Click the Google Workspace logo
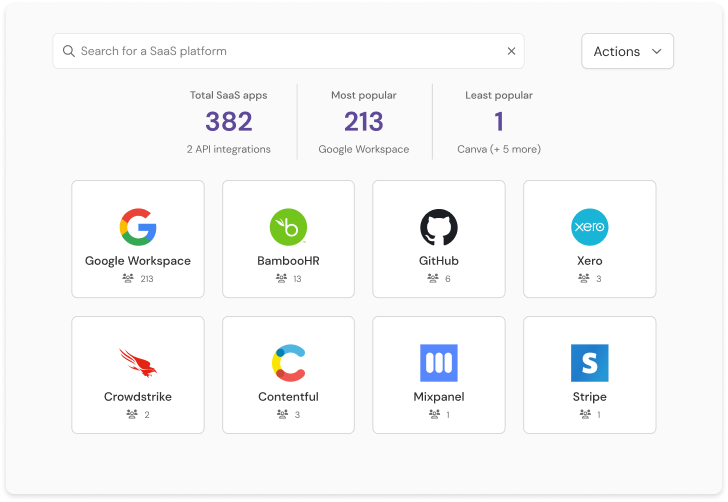 pos(138,227)
